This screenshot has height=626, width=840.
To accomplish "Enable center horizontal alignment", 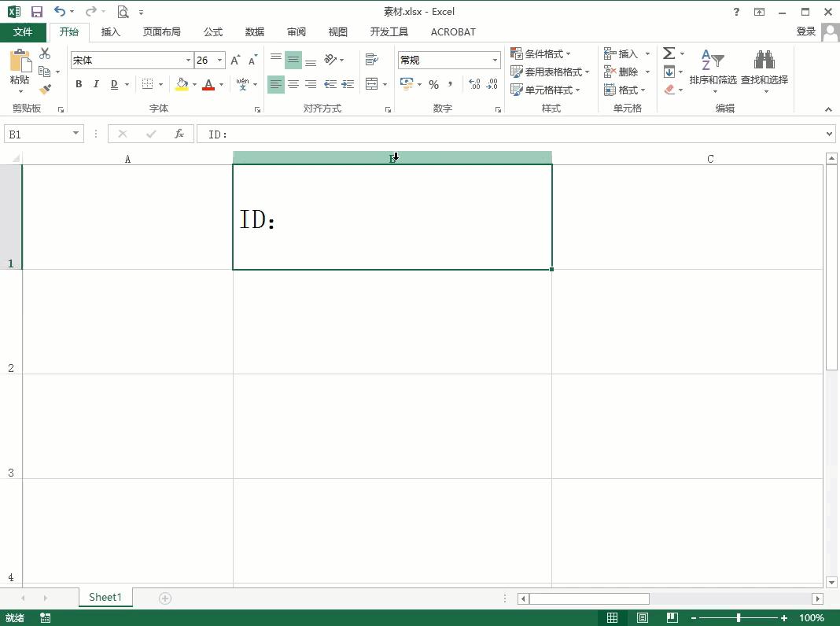I will tap(293, 84).
